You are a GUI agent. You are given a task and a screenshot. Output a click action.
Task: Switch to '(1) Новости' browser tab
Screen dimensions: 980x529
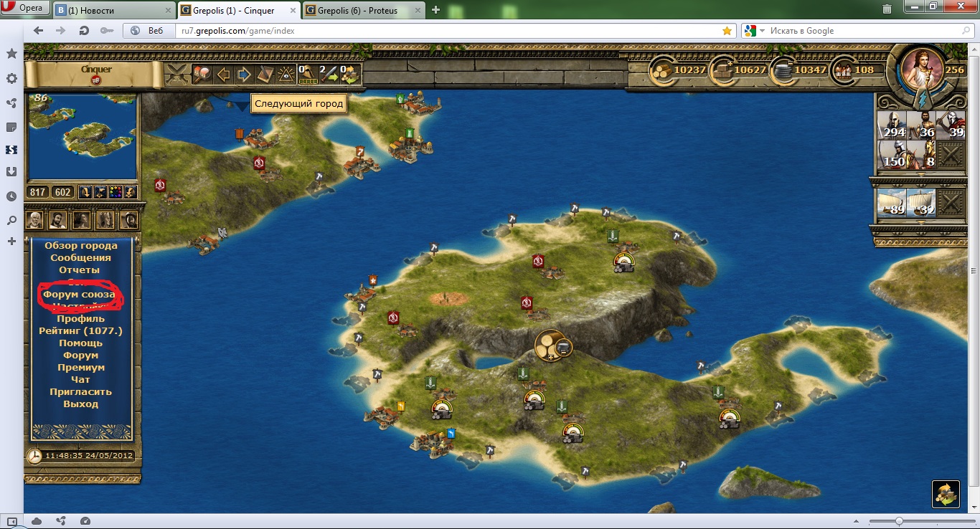click(113, 10)
